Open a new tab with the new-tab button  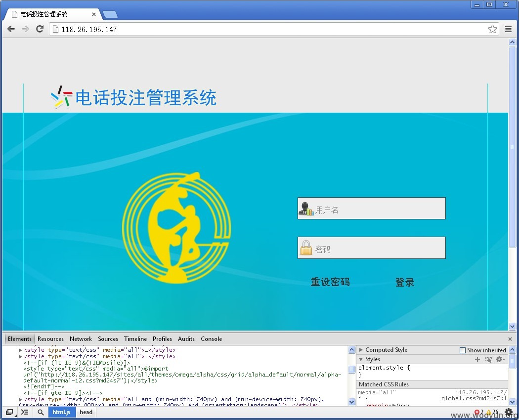coord(110,14)
